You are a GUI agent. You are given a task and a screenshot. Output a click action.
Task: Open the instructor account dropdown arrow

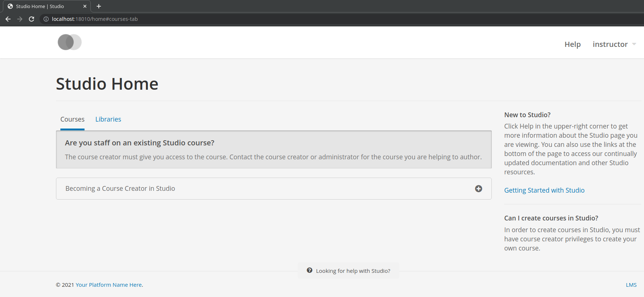pos(634,44)
